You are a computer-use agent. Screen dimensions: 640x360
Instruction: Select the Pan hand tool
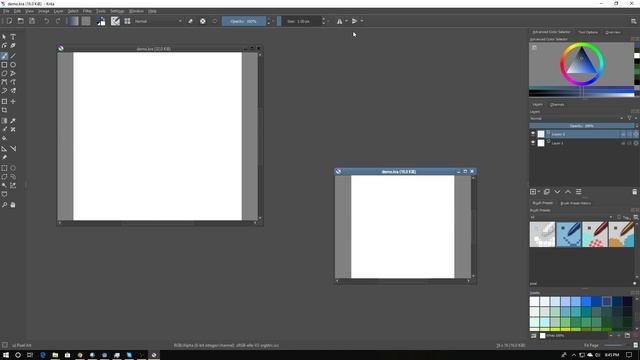pyautogui.click(x=13, y=205)
